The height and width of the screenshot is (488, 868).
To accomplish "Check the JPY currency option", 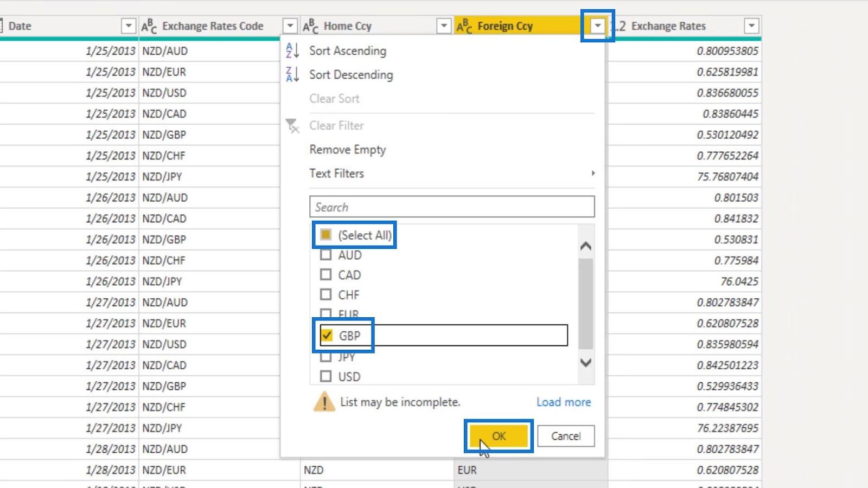I will click(x=325, y=357).
